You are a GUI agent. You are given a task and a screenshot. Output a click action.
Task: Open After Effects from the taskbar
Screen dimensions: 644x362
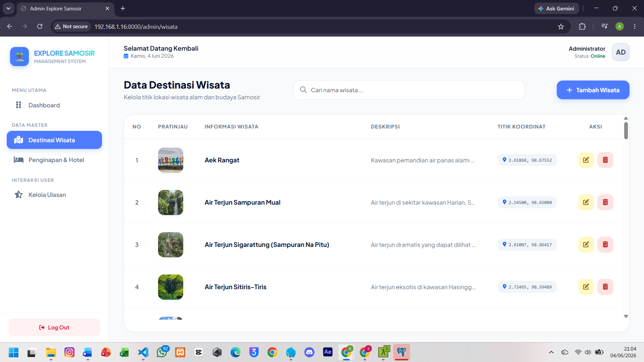(x=328, y=352)
